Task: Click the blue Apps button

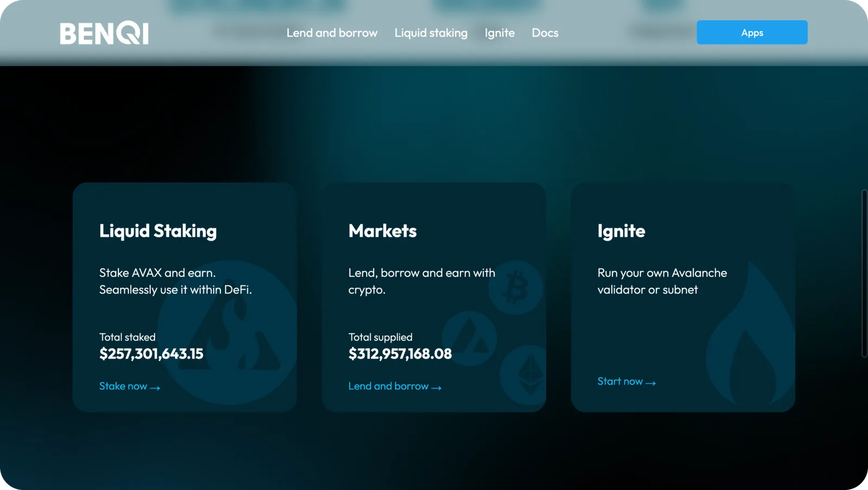Action: (752, 33)
